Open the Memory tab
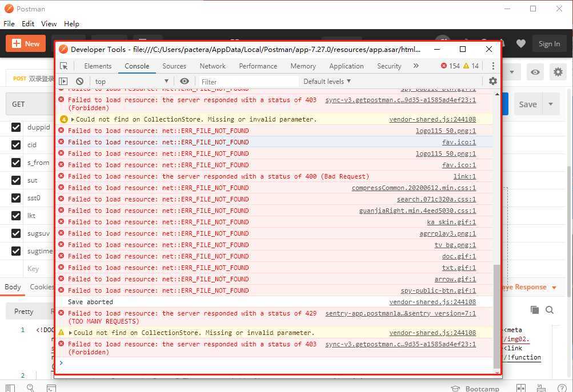Screen dimensions: 573x392 point(303,66)
